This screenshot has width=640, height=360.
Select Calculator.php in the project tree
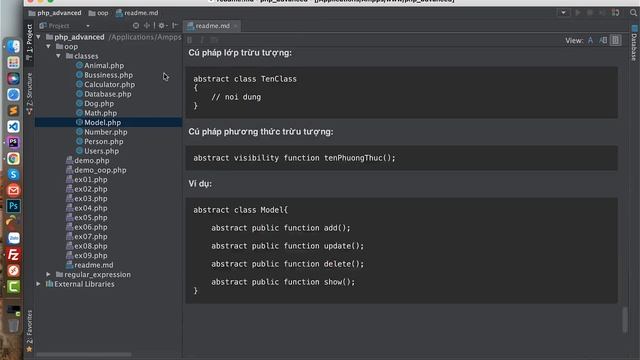coord(109,84)
